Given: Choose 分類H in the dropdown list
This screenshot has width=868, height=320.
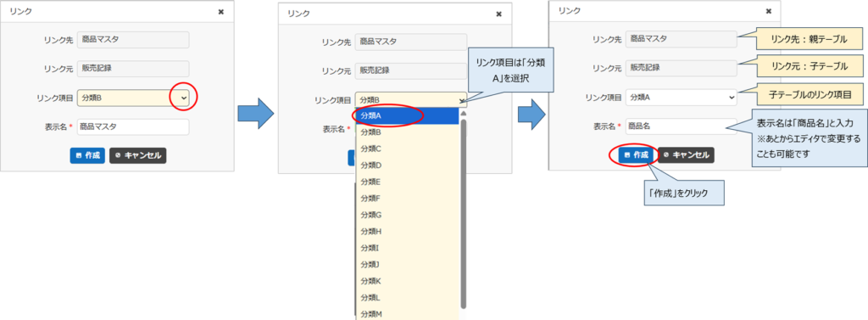Looking at the screenshot, I should (408, 231).
